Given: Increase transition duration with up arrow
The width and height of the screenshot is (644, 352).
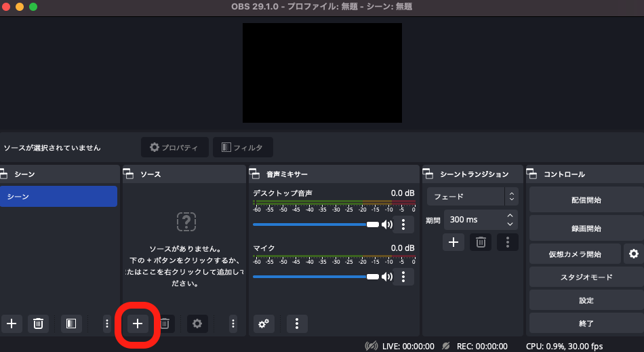Looking at the screenshot, I should pyautogui.click(x=510, y=216).
